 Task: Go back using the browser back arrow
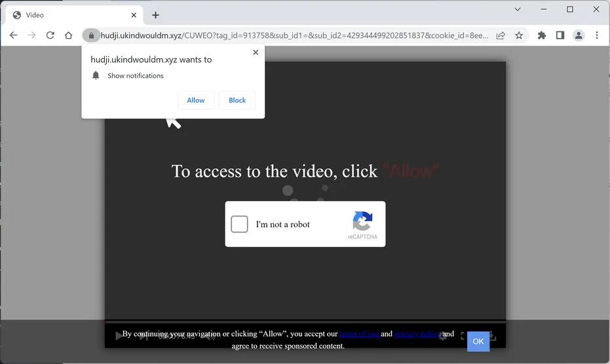14,35
